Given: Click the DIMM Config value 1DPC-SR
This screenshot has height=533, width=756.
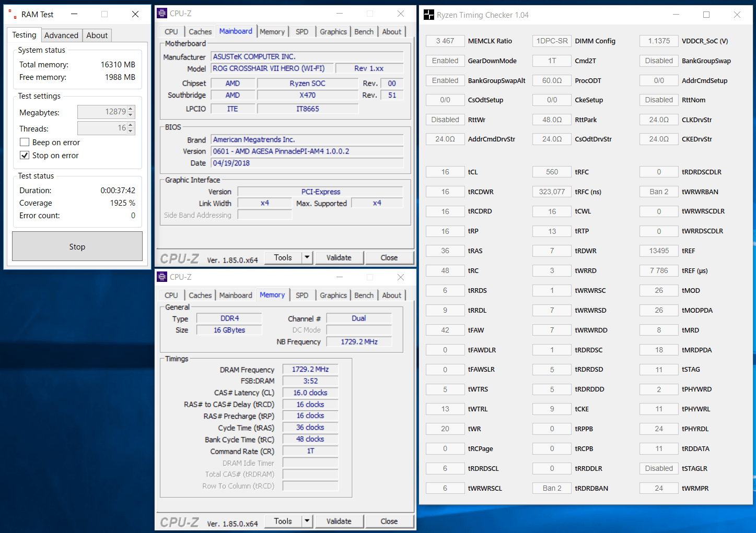Looking at the screenshot, I should coord(552,41).
